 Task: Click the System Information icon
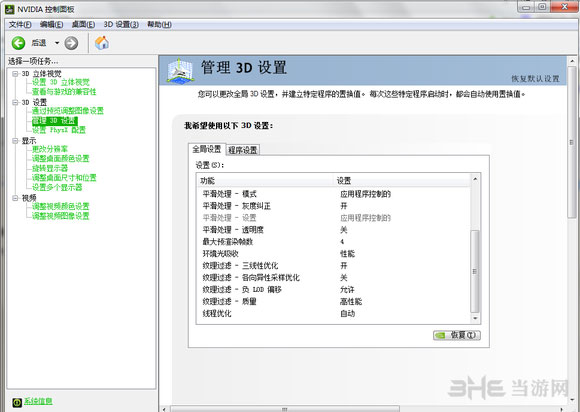[x=17, y=402]
